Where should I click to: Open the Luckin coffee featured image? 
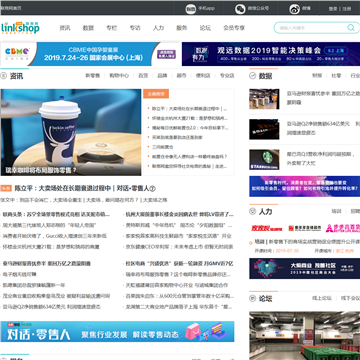click(71, 132)
